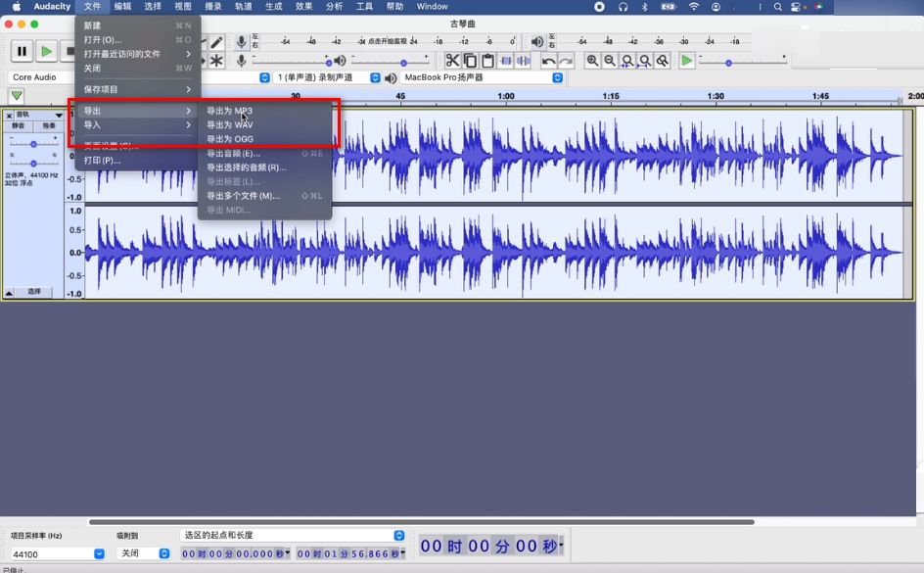
Task: Open the 录制声道 recording channels dropdown
Action: pyautogui.click(x=328, y=77)
